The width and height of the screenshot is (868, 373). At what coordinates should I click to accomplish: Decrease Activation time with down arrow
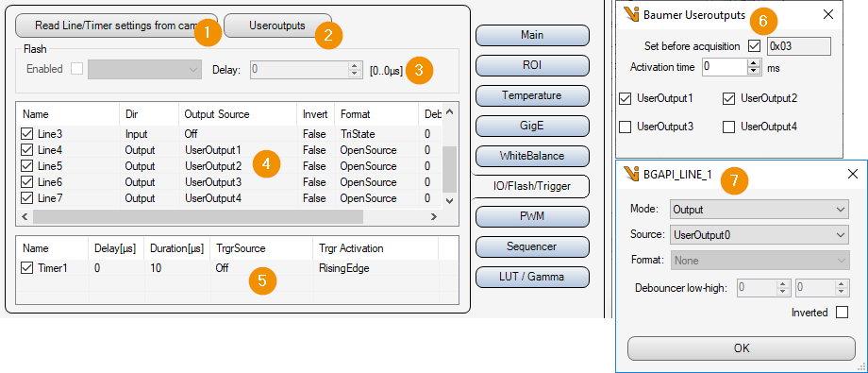(754, 71)
